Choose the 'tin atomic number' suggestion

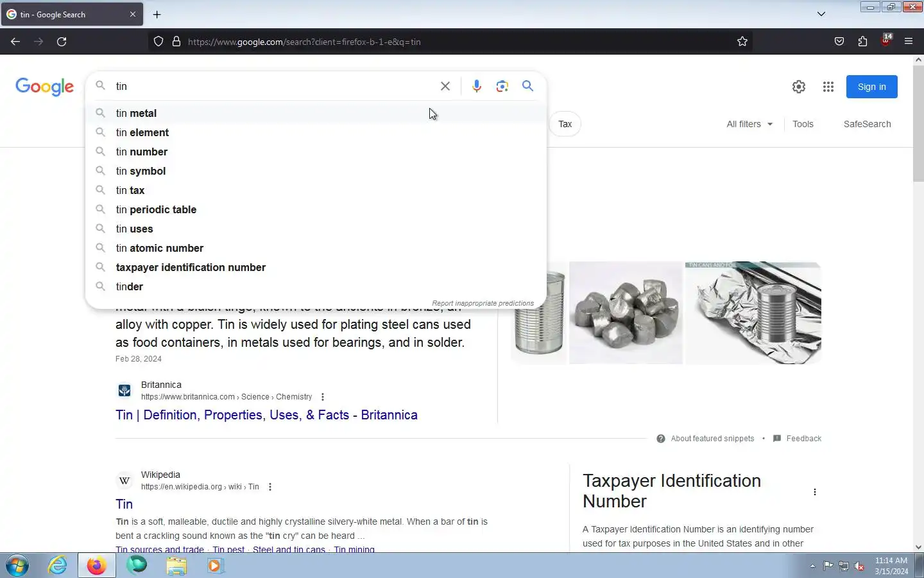point(316,248)
